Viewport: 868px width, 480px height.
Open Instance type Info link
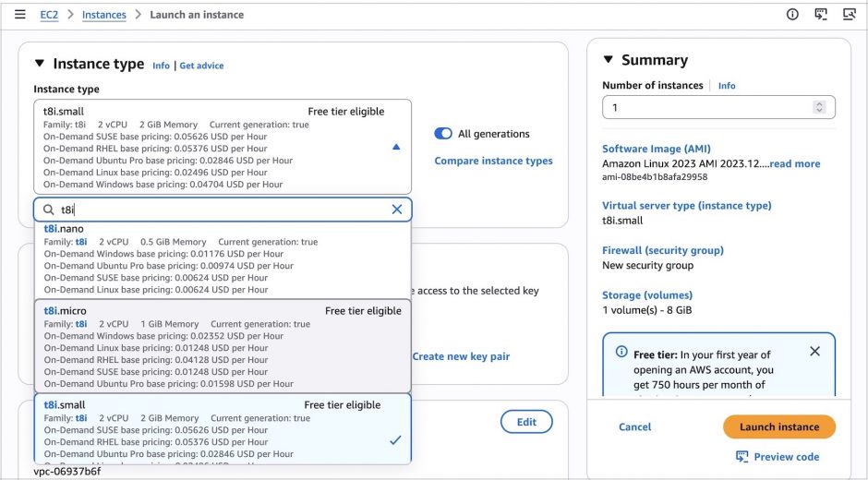pyautogui.click(x=161, y=66)
